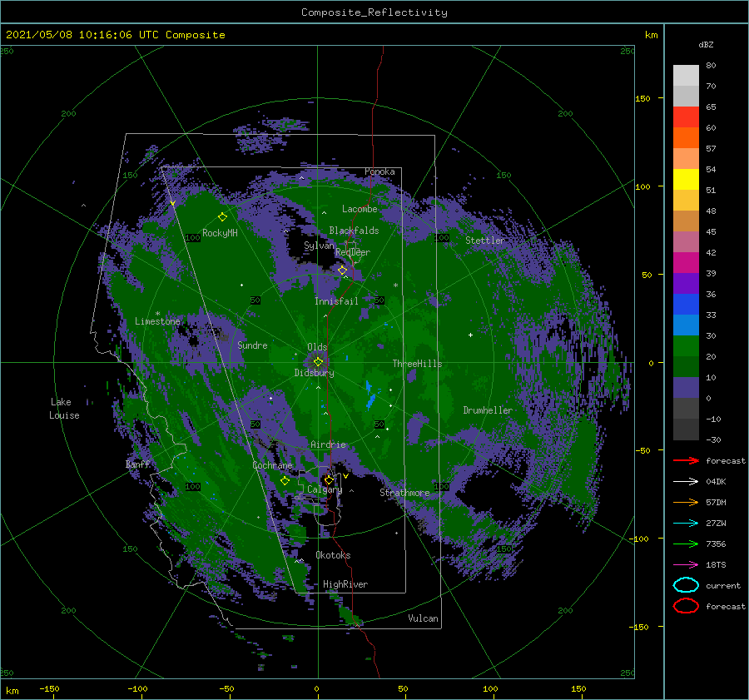Click the 2021/05/08 10:16:06 UTC timestamp
The width and height of the screenshot is (749, 700).
tap(83, 35)
